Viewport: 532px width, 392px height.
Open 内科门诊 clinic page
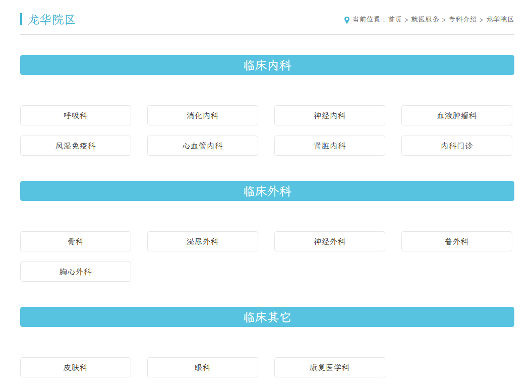tap(457, 146)
